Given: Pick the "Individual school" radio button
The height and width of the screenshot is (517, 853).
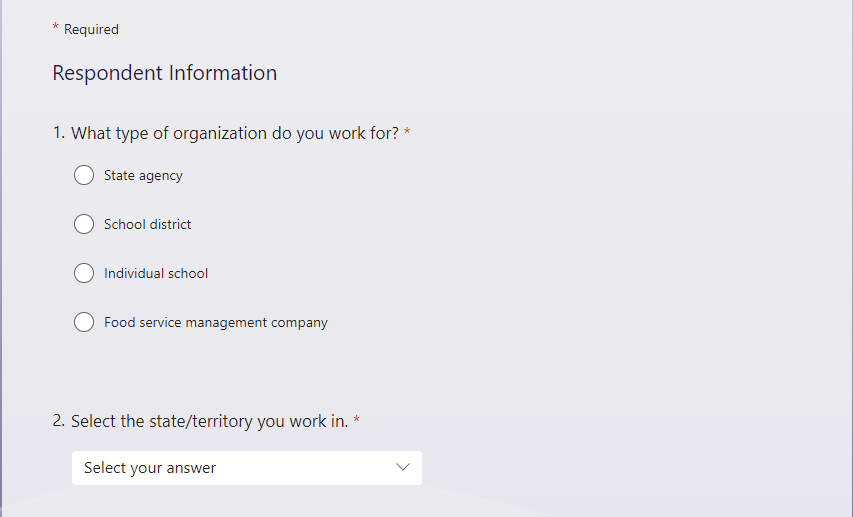Looking at the screenshot, I should click(84, 274).
